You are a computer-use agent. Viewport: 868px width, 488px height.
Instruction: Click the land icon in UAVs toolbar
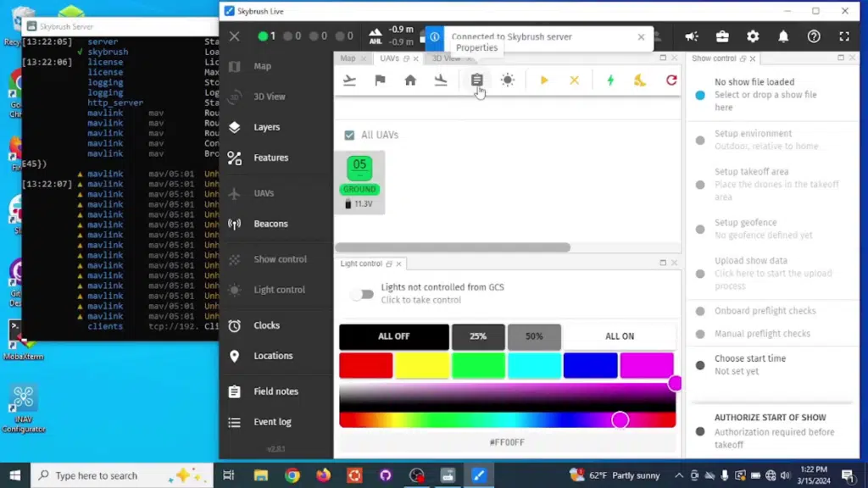coord(441,80)
